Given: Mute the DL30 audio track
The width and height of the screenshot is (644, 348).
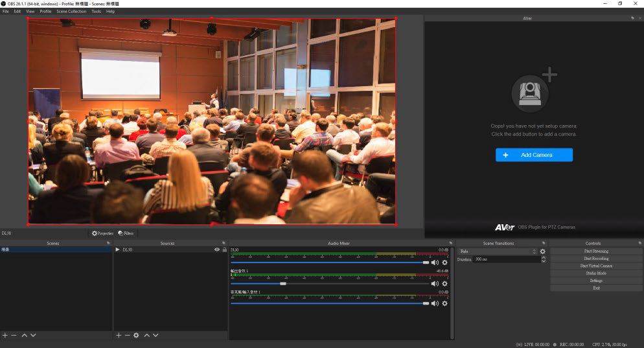Looking at the screenshot, I should pyautogui.click(x=435, y=262).
